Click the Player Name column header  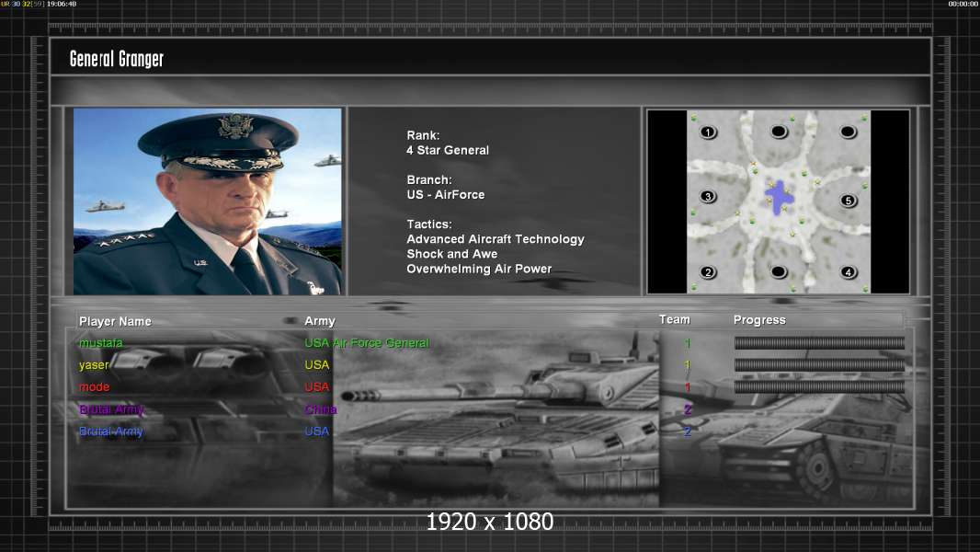click(x=115, y=321)
